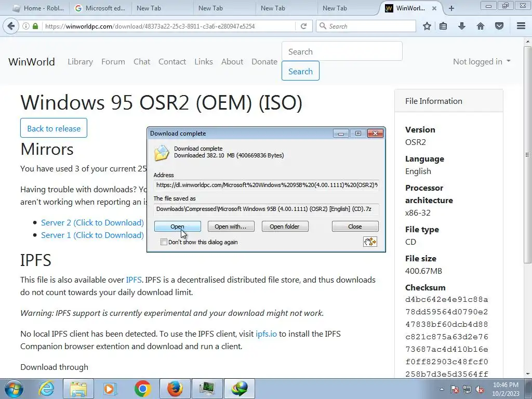Click network icon in system tray
Image resolution: width=532 pixels, height=399 pixels.
467,389
